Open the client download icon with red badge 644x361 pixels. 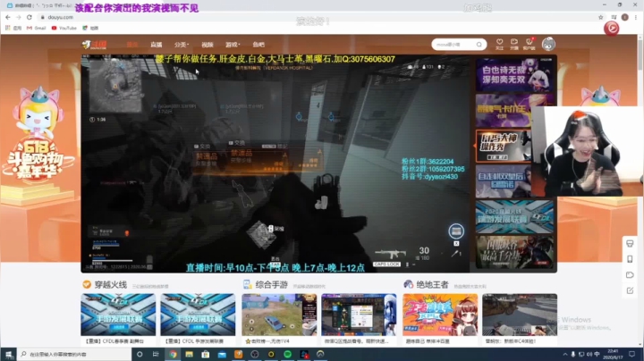[x=529, y=44]
